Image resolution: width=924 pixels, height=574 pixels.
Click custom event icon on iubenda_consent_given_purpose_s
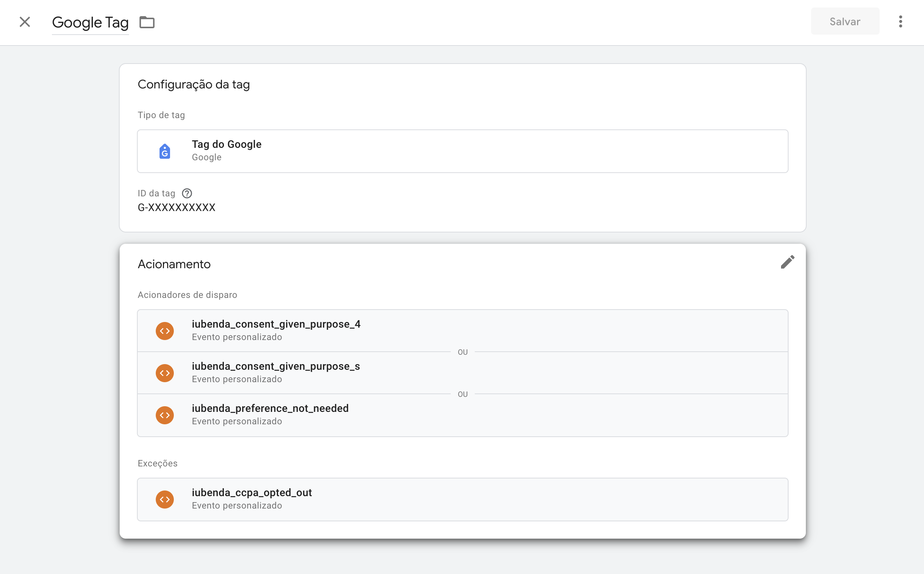tap(165, 373)
